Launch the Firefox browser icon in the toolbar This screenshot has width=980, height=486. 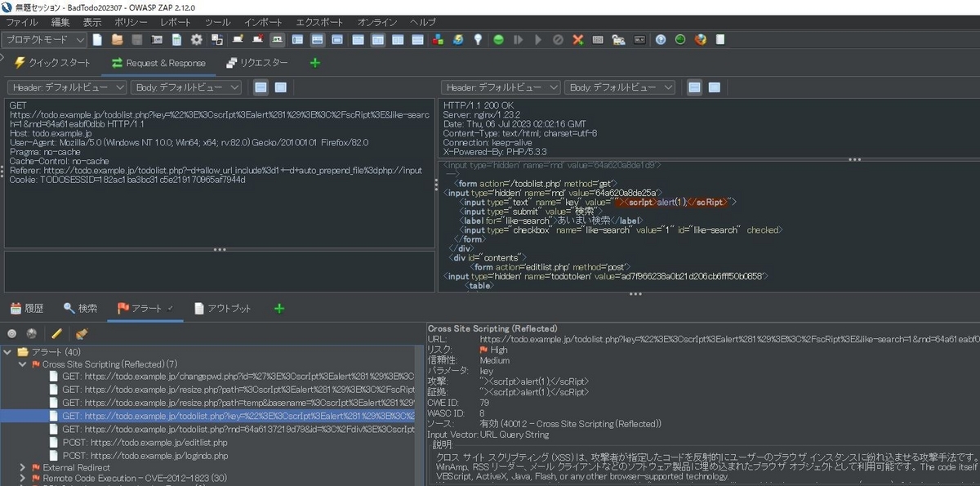700,39
